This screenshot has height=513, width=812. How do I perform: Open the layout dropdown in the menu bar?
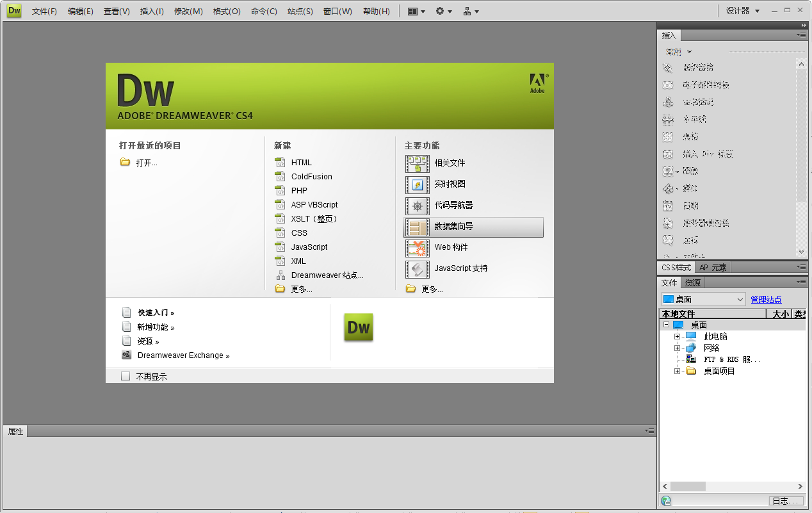click(x=416, y=11)
